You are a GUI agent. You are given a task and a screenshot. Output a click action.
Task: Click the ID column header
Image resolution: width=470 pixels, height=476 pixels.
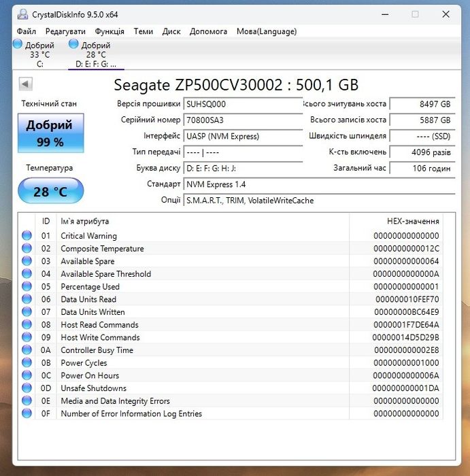point(46,221)
